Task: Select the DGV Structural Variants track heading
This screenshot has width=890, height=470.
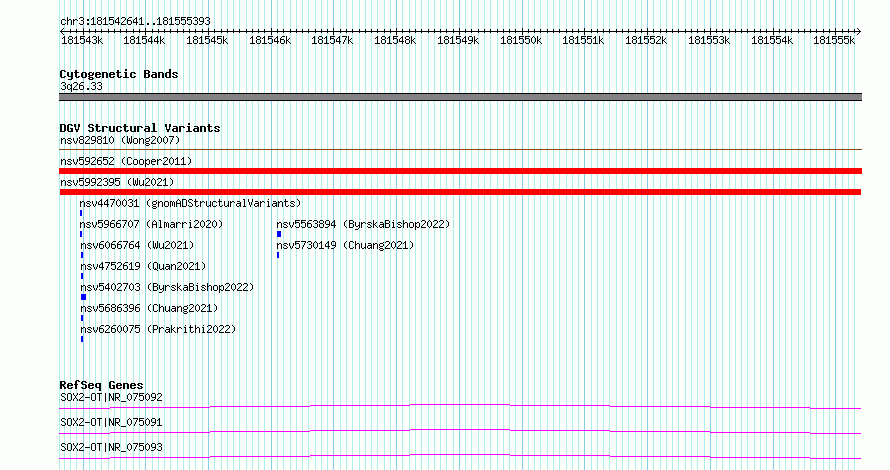Action: point(140,128)
